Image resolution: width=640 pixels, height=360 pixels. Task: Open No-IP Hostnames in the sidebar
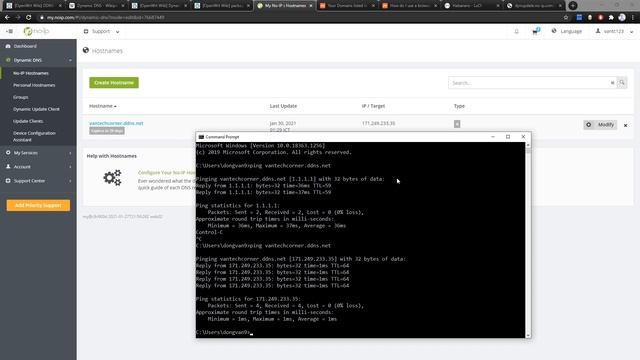(31, 73)
